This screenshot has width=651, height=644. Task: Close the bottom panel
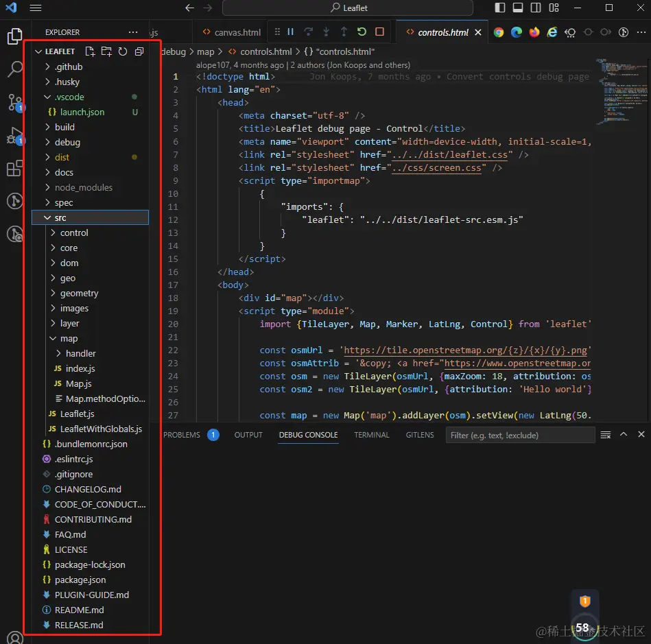tap(641, 434)
